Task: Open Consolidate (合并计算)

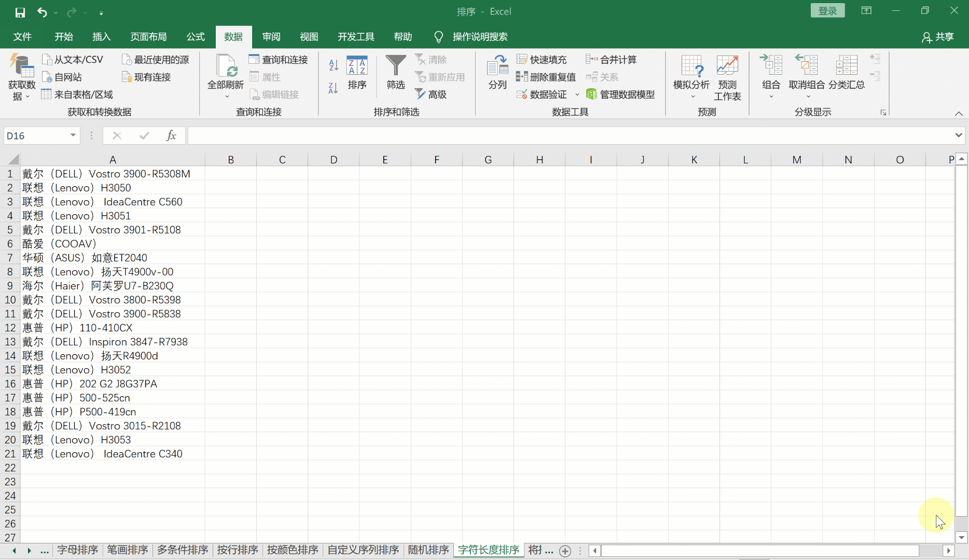Action: pyautogui.click(x=611, y=60)
